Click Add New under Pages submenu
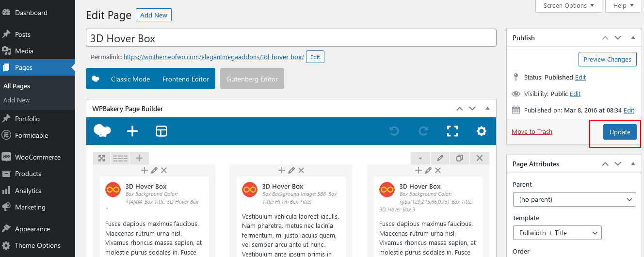This screenshot has height=257, width=644. coord(16,100)
